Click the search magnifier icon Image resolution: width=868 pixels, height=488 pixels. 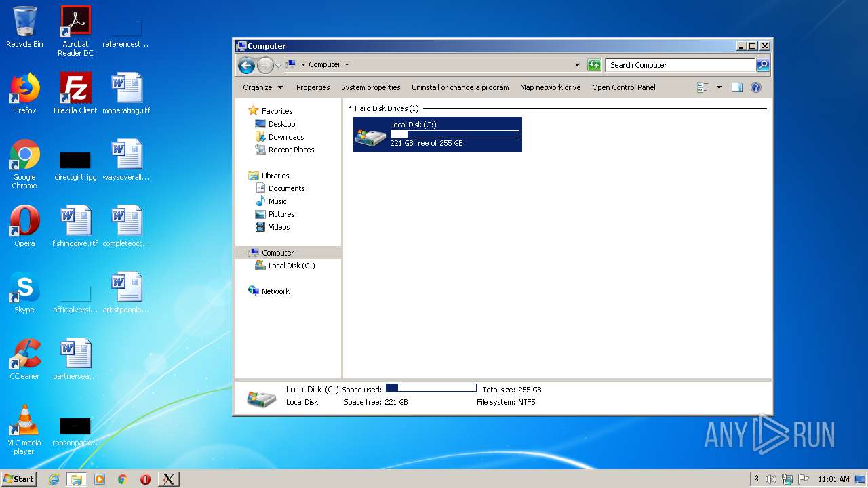tap(763, 65)
